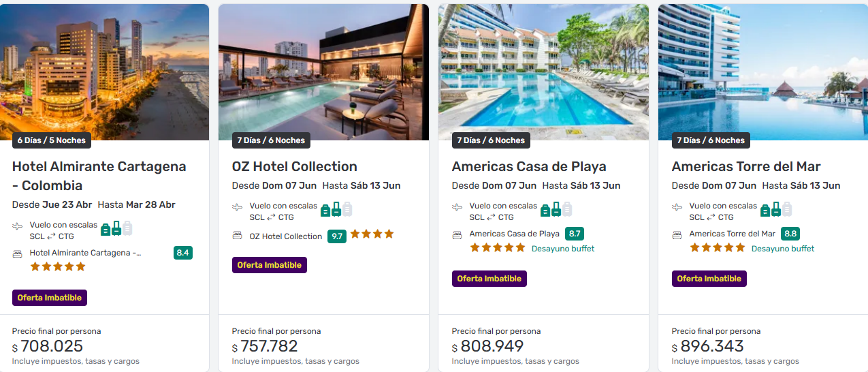Click the airplane icon on Americas Casa de Playa card

[x=457, y=207]
